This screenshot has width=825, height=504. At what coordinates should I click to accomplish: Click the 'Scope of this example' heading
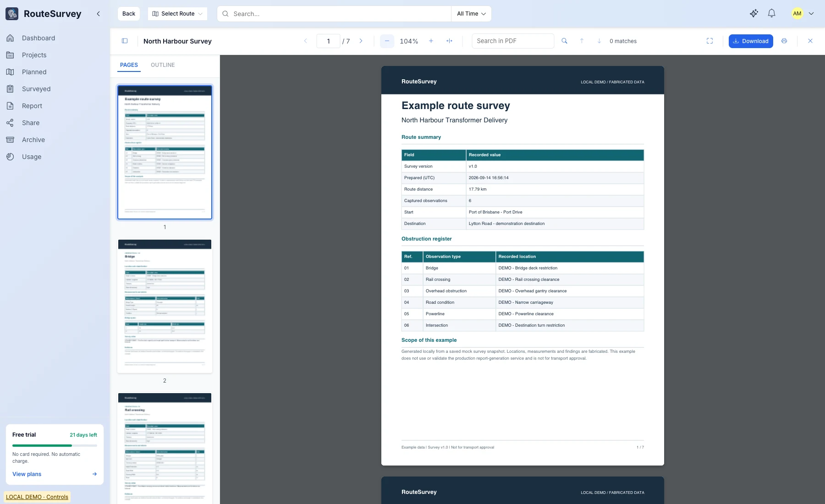click(429, 340)
